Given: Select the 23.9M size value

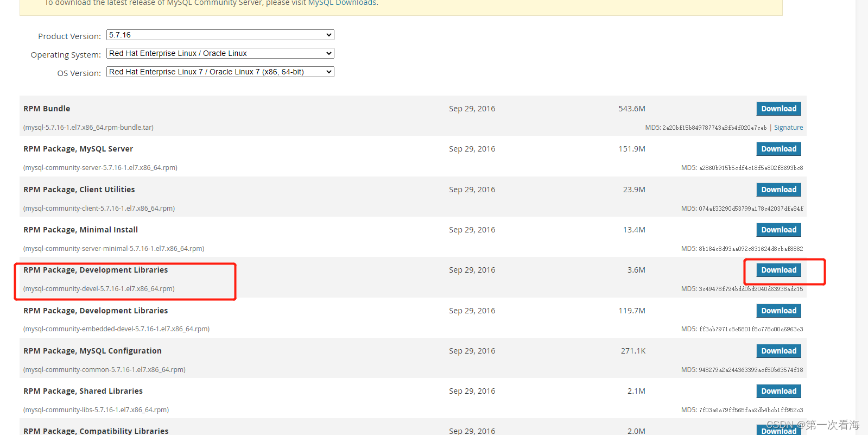Looking at the screenshot, I should pos(634,190).
